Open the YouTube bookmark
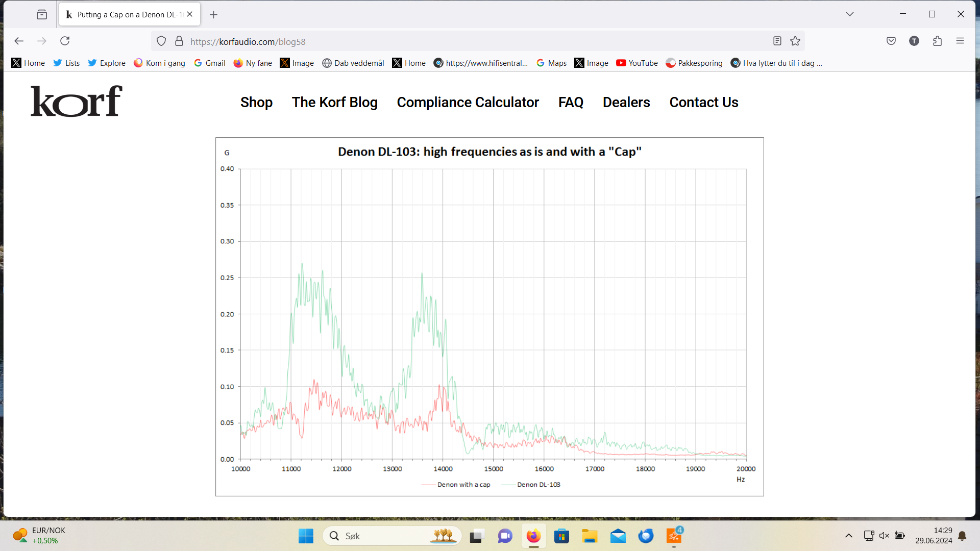The width and height of the screenshot is (980, 551). [637, 63]
